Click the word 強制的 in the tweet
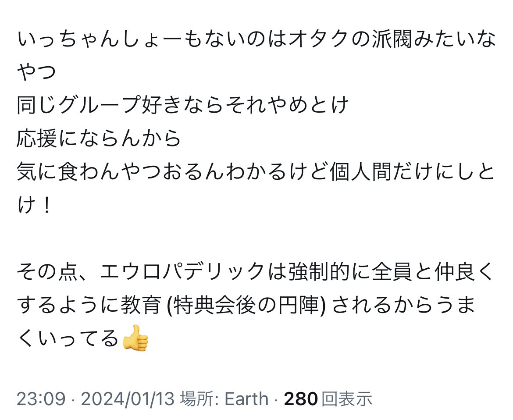513x420 pixels. 316,273
